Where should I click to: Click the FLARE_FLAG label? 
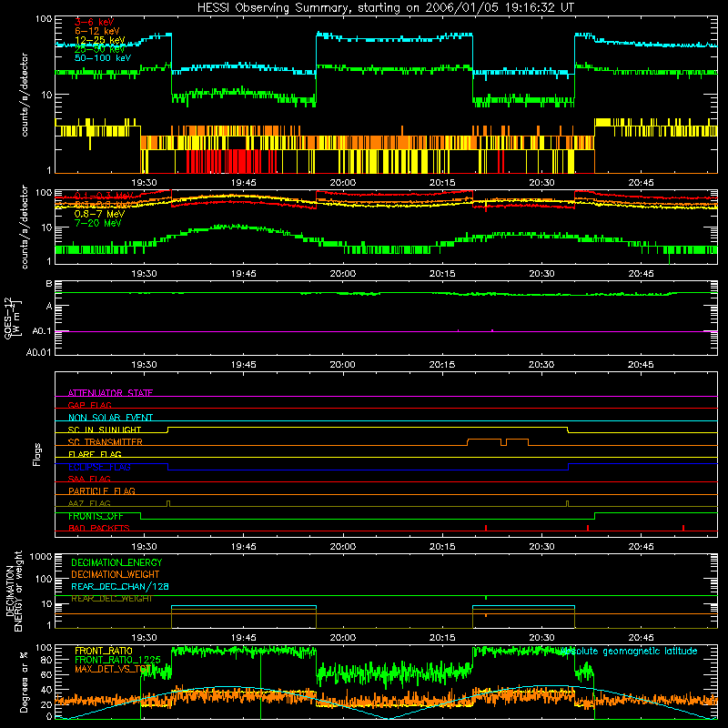pyautogui.click(x=95, y=454)
